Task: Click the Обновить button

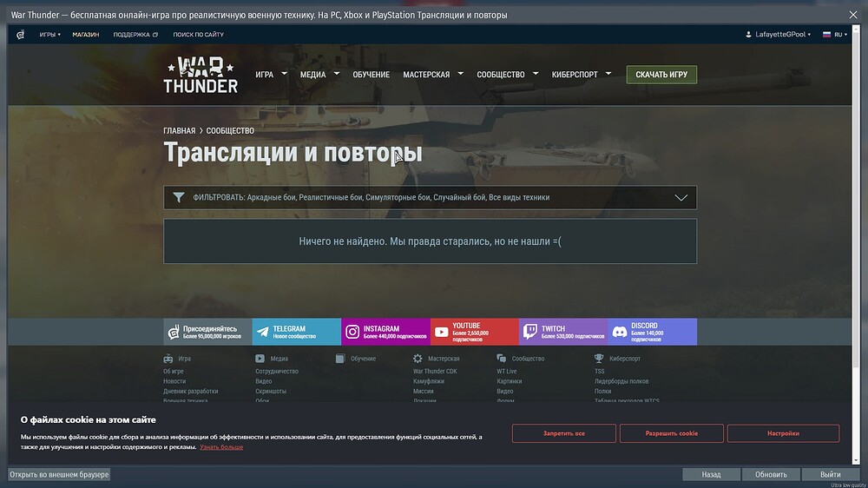Action: 771,475
